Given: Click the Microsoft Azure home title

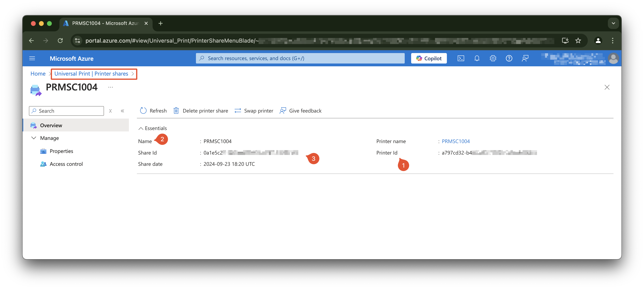Looking at the screenshot, I should pyautogui.click(x=71, y=58).
